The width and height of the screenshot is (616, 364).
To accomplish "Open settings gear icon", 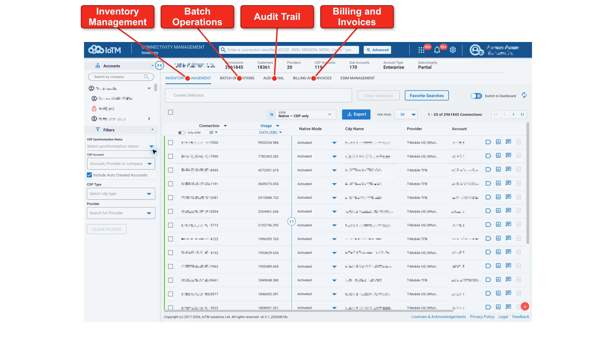I will point(453,50).
